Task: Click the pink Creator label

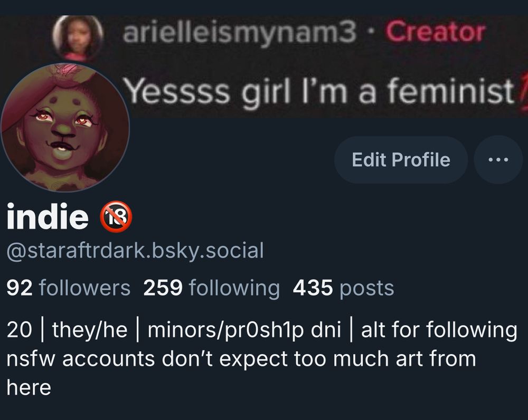Action: pyautogui.click(x=436, y=32)
